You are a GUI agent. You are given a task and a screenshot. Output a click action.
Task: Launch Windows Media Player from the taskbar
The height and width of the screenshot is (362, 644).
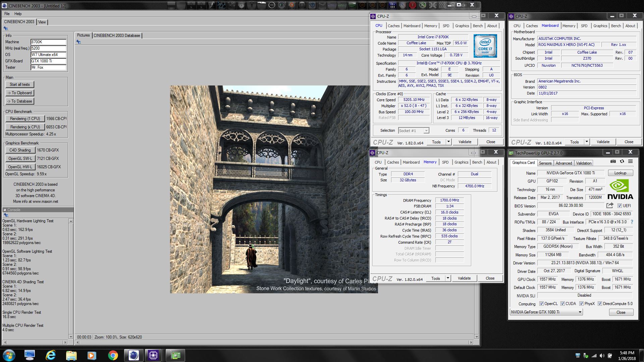click(92, 355)
